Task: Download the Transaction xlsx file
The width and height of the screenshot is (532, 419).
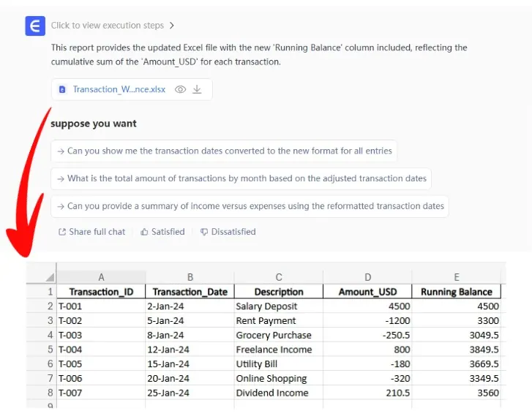Action: [197, 89]
